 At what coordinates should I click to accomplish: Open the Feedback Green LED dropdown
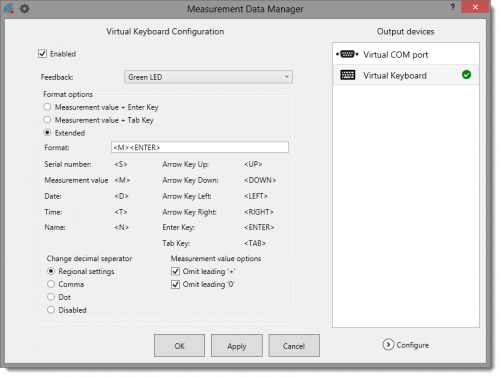tap(208, 77)
